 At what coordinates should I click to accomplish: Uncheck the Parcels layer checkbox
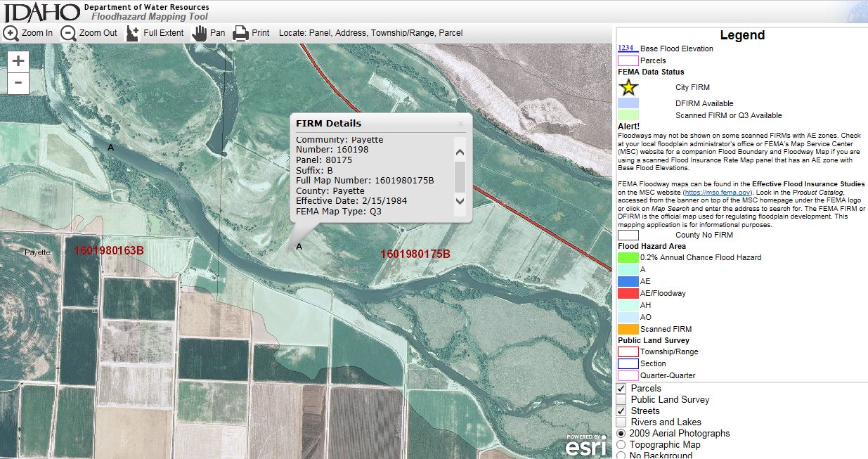click(x=621, y=389)
